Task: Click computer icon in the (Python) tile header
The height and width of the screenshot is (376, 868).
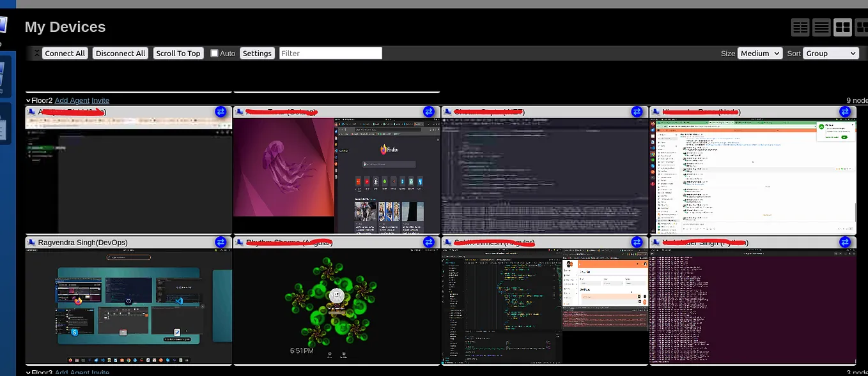Action: click(656, 243)
